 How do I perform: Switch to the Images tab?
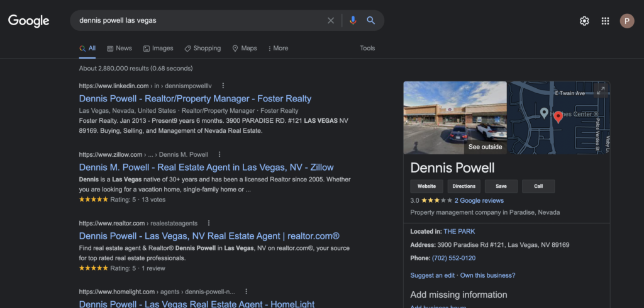click(x=158, y=48)
